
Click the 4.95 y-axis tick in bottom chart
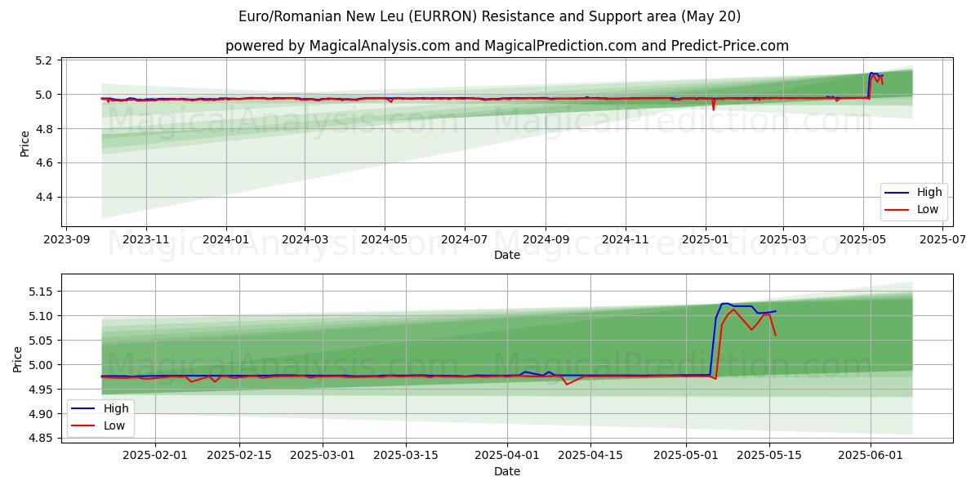[41, 390]
